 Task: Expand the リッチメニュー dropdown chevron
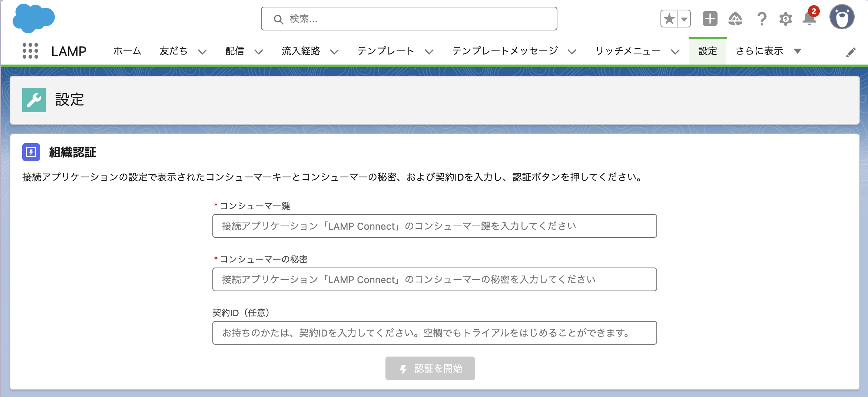[675, 52]
